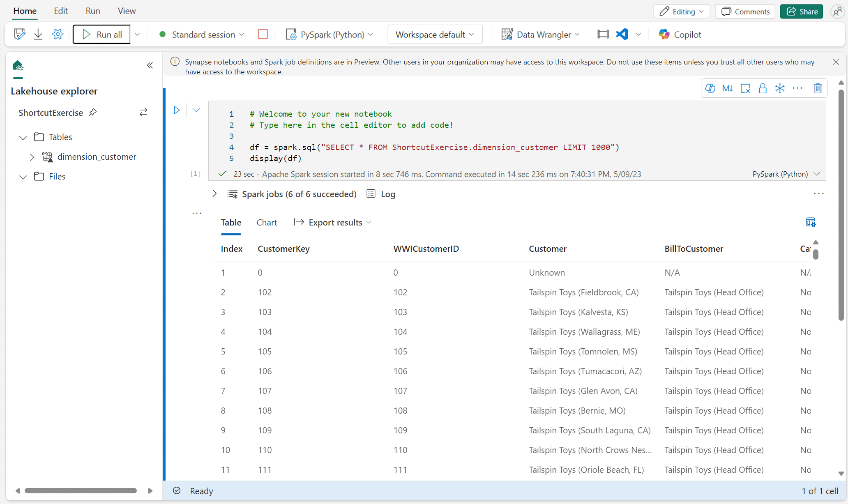
Task: Open the cell run options chevron
Action: coord(196,110)
